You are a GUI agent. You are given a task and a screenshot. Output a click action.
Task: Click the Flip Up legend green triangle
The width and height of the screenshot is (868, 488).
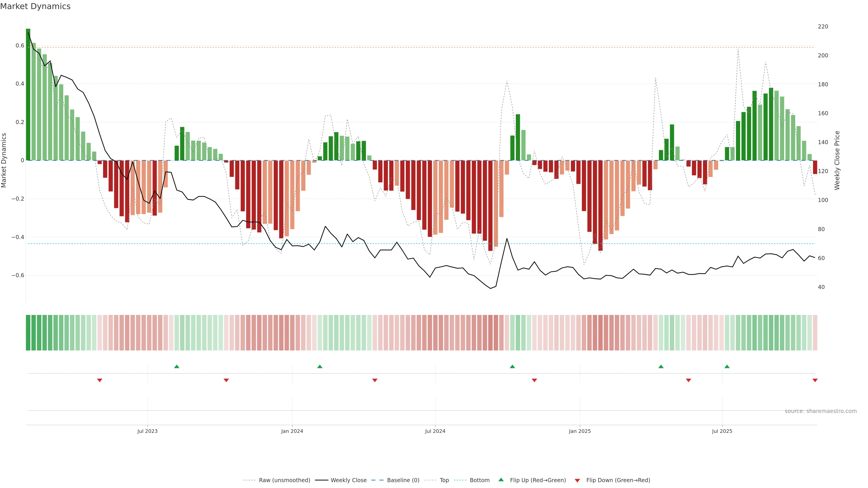point(501,480)
